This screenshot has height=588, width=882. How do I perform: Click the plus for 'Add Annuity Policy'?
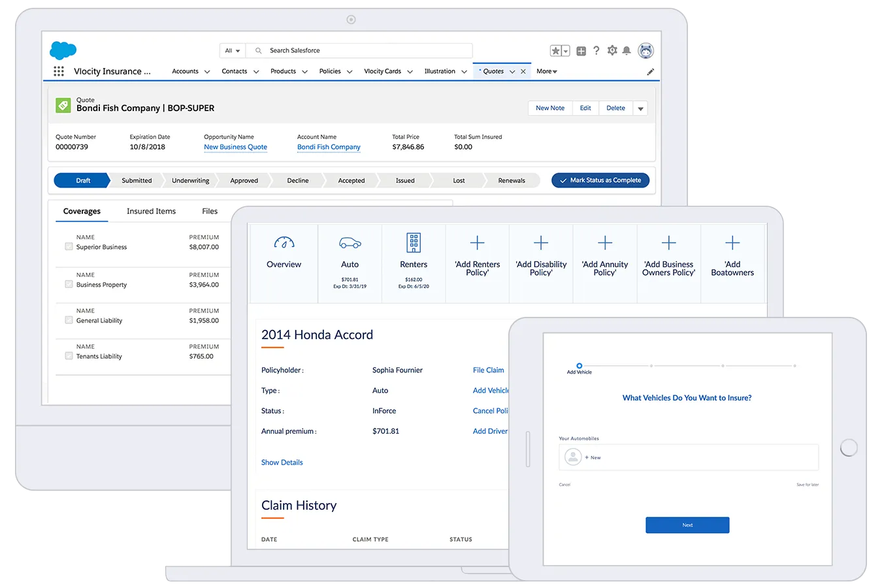(605, 243)
